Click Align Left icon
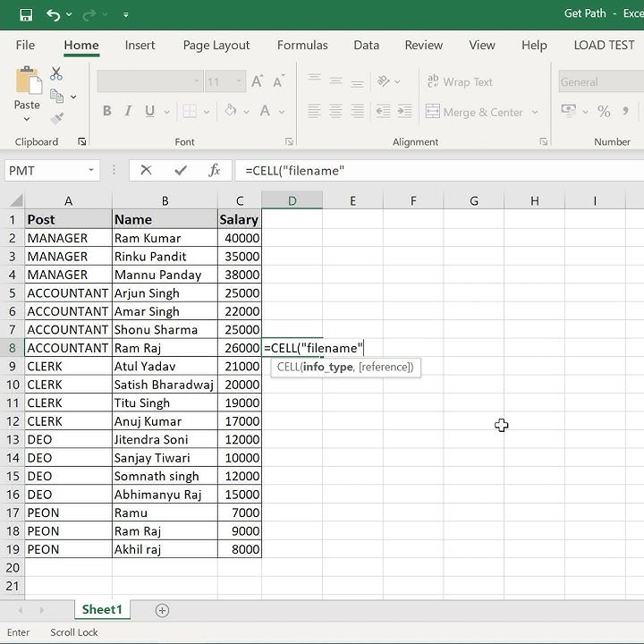 [314, 111]
